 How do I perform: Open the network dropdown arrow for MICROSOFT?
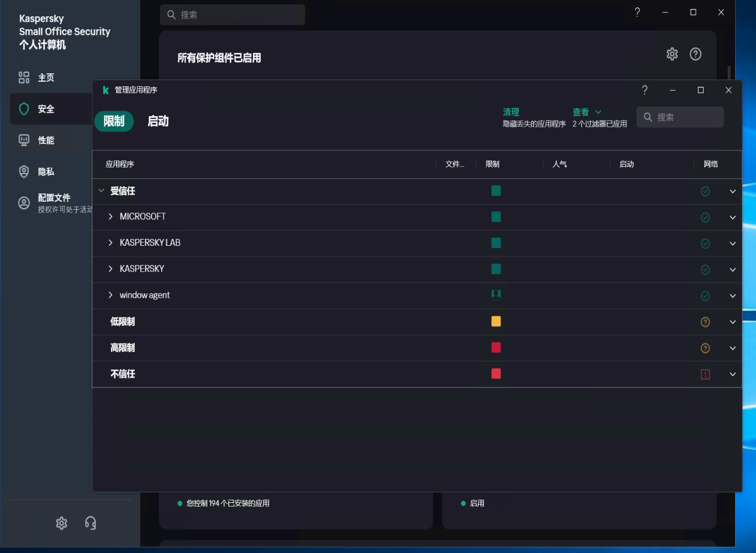pyautogui.click(x=732, y=218)
